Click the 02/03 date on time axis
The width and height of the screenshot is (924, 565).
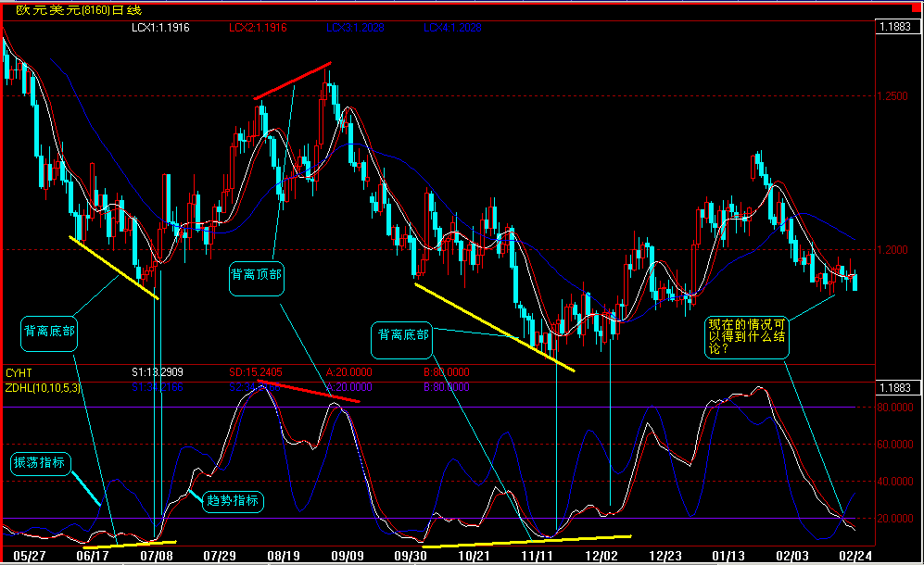[792, 556]
